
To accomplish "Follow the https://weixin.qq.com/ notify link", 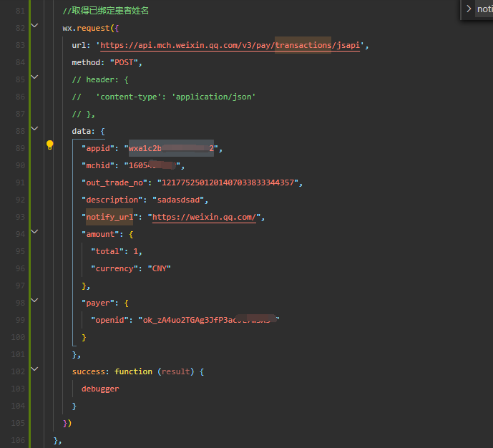I will [x=204, y=218].
